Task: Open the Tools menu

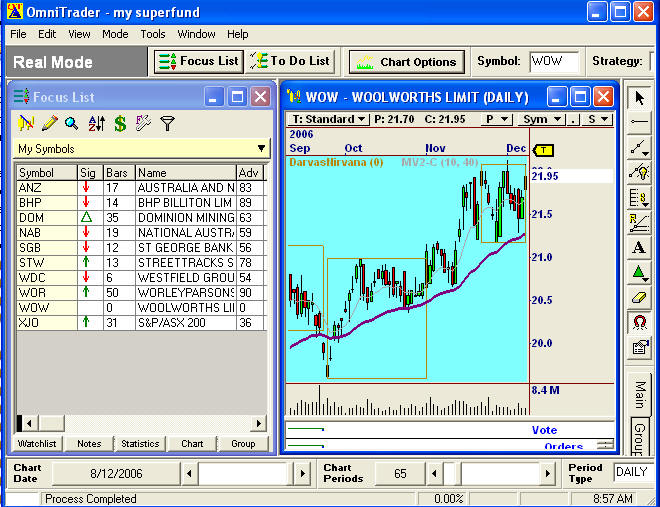Action: point(152,34)
